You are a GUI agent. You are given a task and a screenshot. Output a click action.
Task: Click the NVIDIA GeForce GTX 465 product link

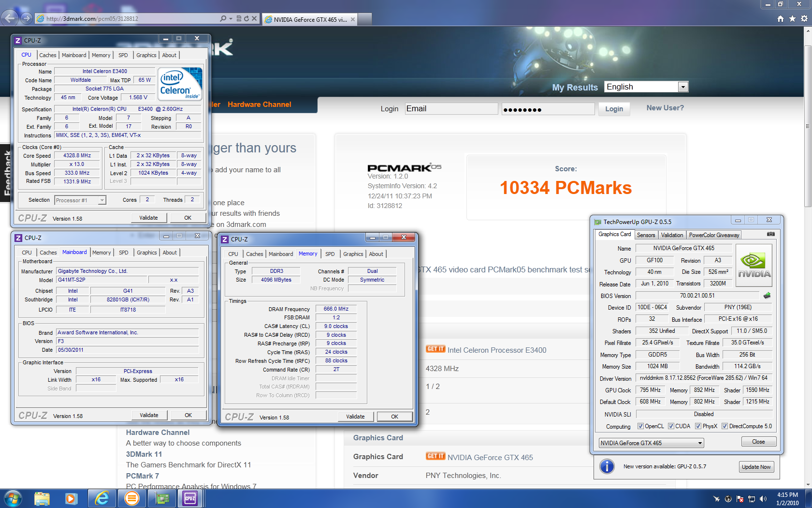(490, 458)
